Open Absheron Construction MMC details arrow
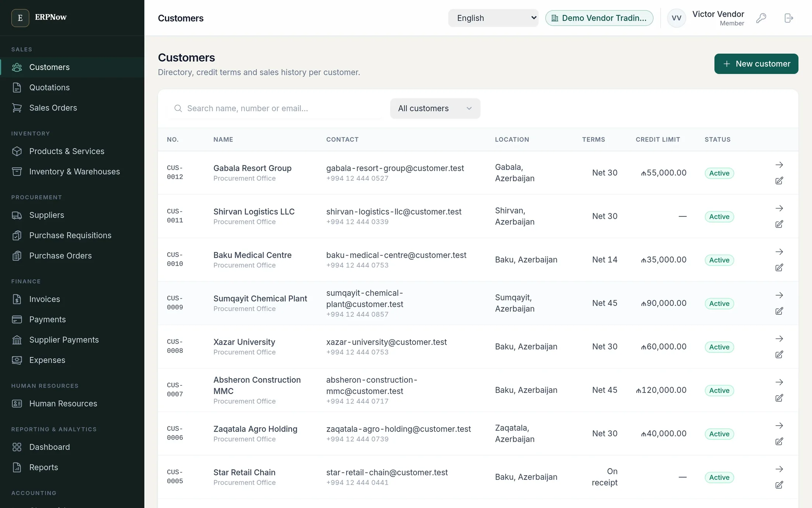Image resolution: width=812 pixels, height=508 pixels. (x=779, y=382)
